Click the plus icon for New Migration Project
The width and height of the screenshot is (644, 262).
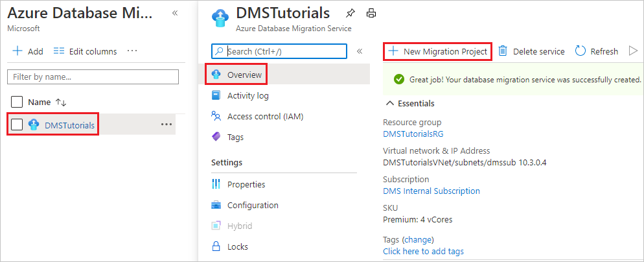393,51
